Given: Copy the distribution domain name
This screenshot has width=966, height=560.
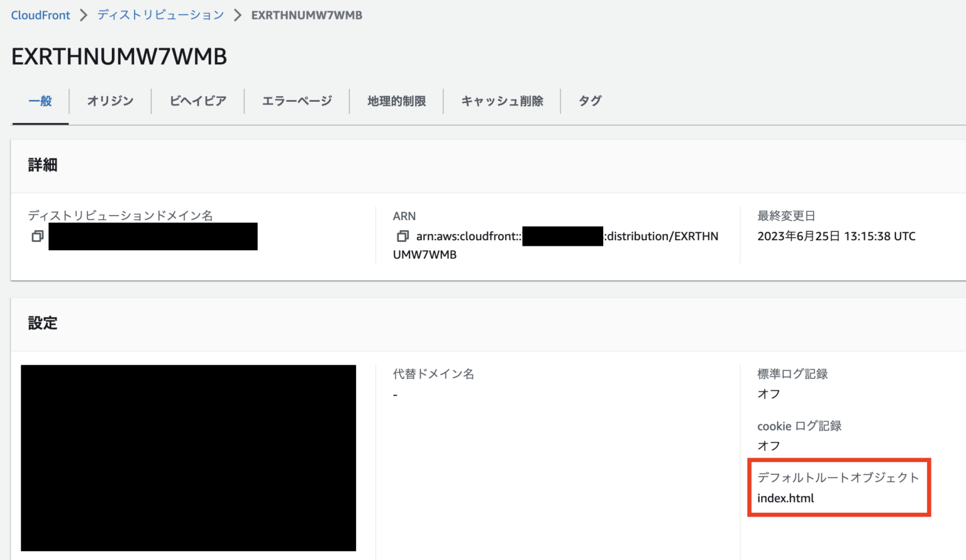Looking at the screenshot, I should point(37,236).
